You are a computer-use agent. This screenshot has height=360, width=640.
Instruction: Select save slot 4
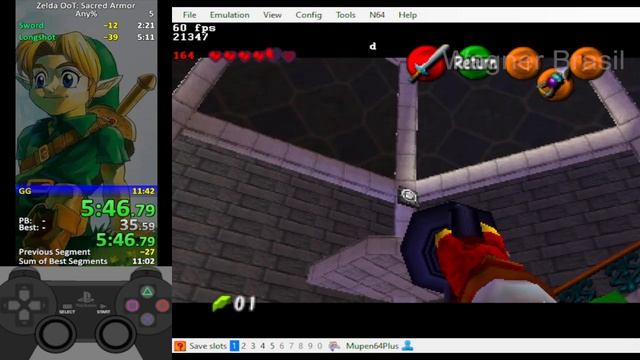[x=262, y=346]
